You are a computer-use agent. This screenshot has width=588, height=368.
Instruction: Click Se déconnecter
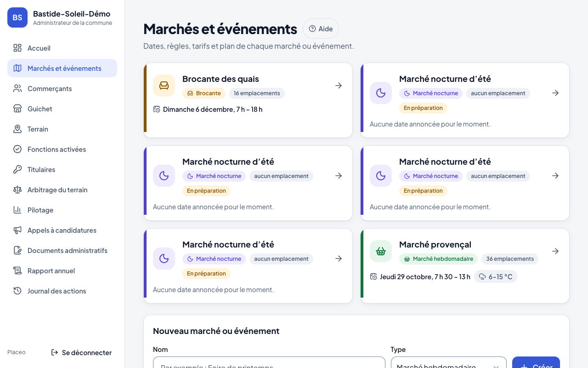point(81,352)
